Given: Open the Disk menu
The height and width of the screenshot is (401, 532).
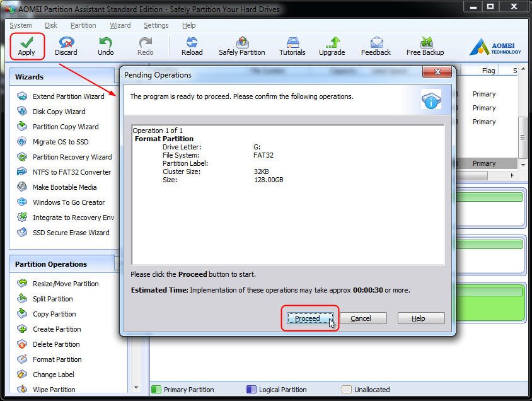Looking at the screenshot, I should [51, 25].
